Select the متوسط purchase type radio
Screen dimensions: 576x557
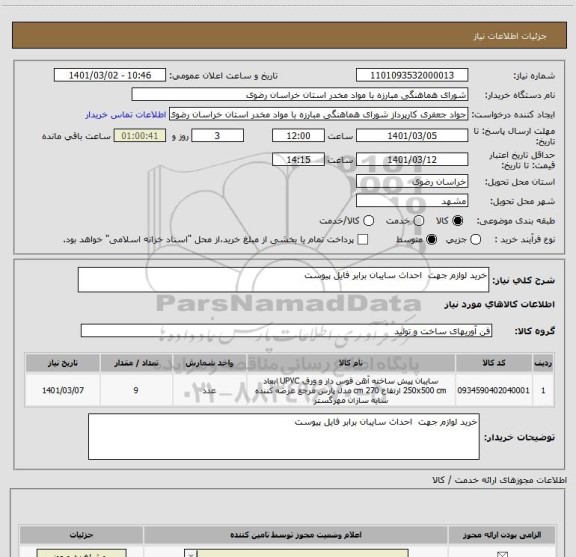coord(431,240)
